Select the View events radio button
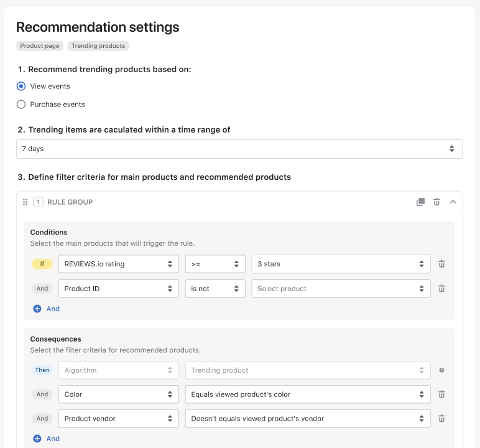The width and height of the screenshot is (480, 448). click(21, 86)
